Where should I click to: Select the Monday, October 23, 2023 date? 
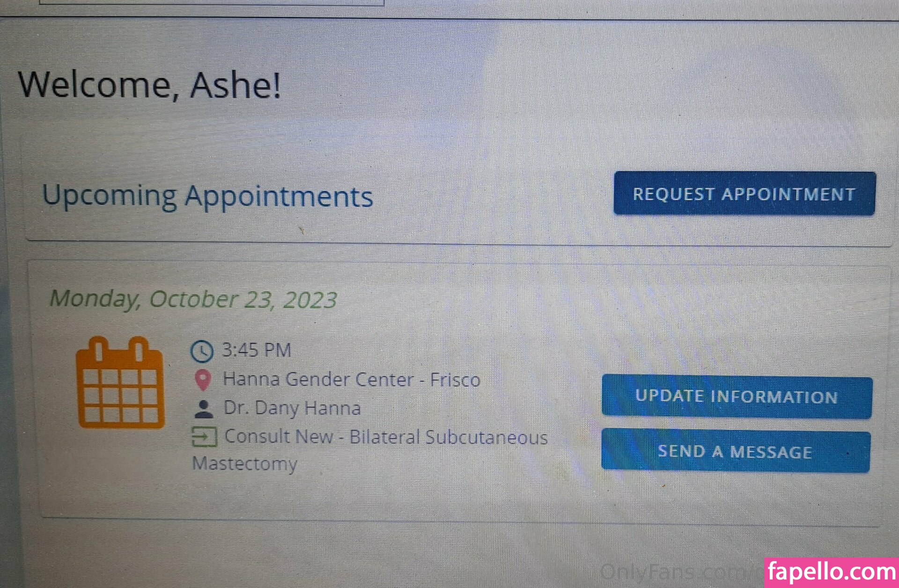coord(193,299)
